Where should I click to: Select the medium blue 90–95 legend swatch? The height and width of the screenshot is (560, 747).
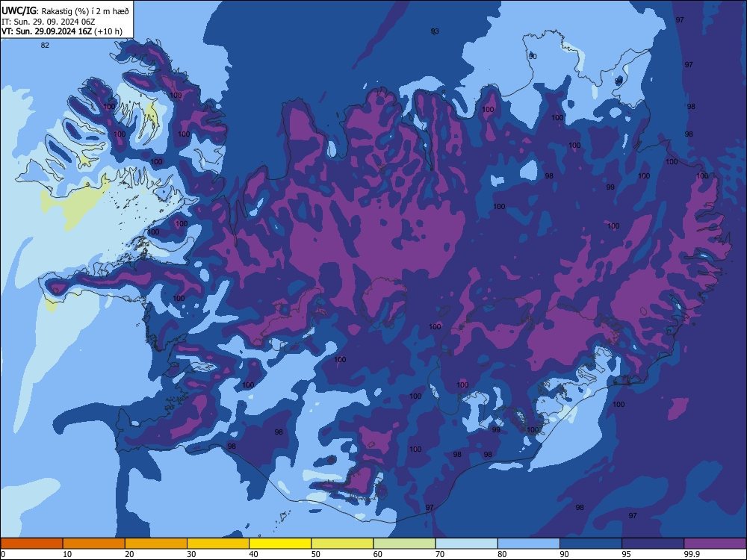click(x=591, y=544)
